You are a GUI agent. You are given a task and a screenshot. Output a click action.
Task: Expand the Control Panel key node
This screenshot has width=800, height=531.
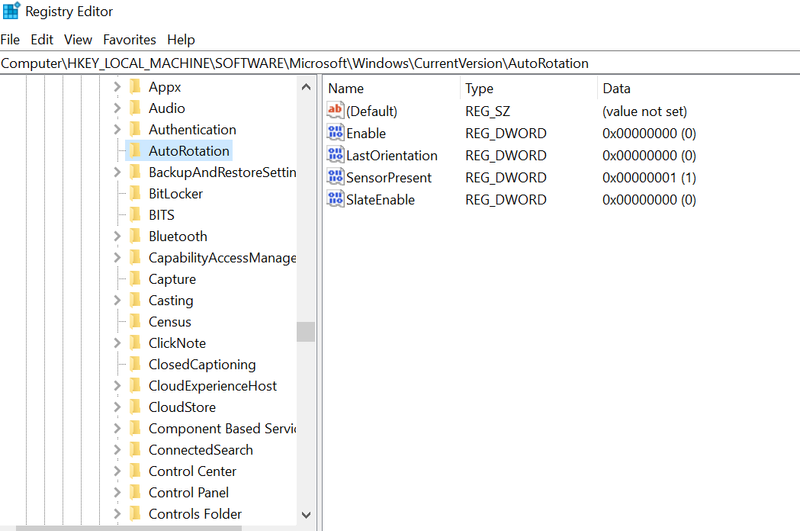pyautogui.click(x=117, y=493)
